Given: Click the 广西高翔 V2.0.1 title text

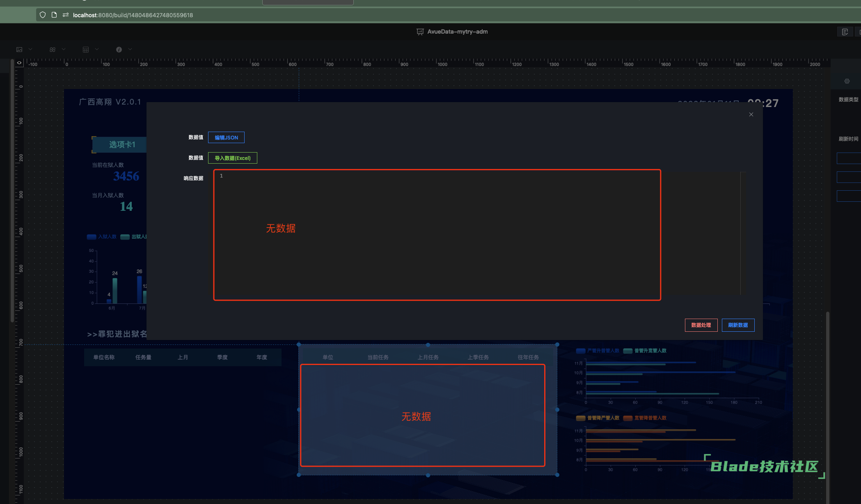Looking at the screenshot, I should (x=110, y=102).
